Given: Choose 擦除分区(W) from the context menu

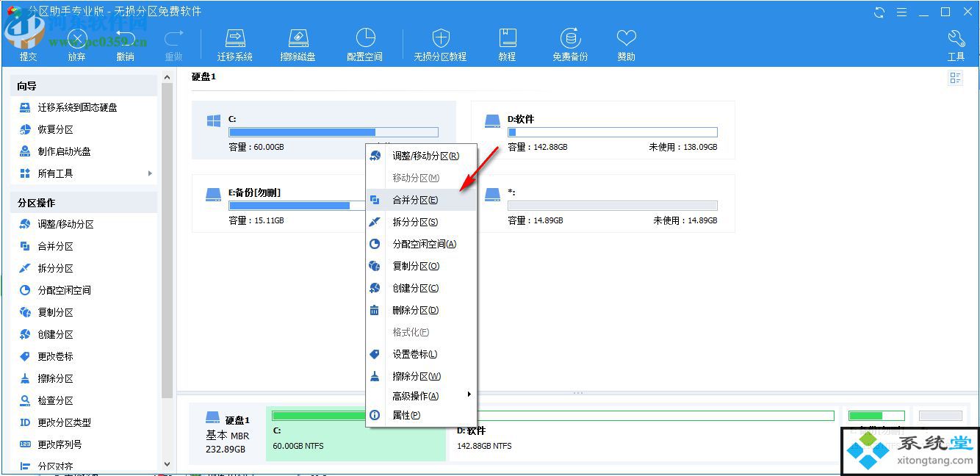Looking at the screenshot, I should pos(421,376).
